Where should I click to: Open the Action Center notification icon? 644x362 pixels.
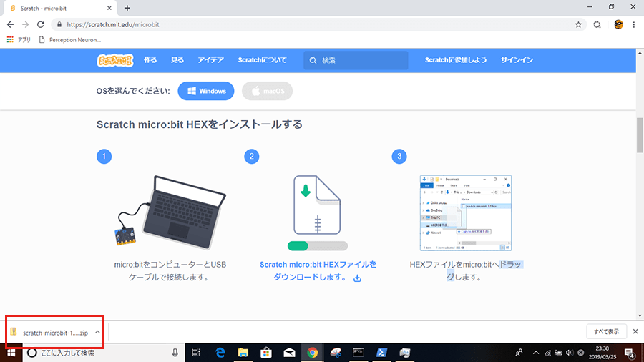pyautogui.click(x=630, y=353)
